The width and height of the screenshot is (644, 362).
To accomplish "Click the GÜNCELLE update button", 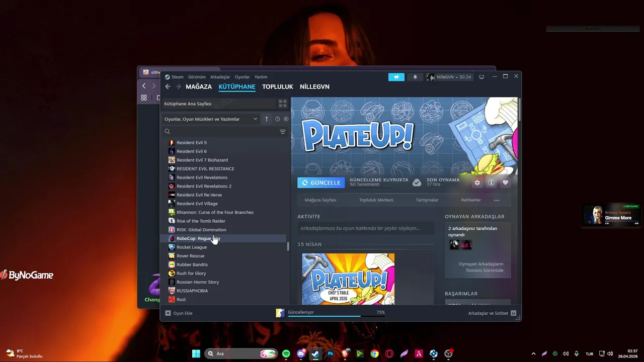I will [x=320, y=183].
